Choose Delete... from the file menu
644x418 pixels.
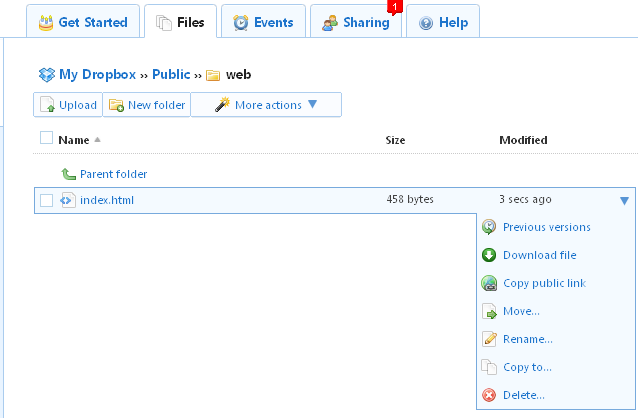pos(524,395)
